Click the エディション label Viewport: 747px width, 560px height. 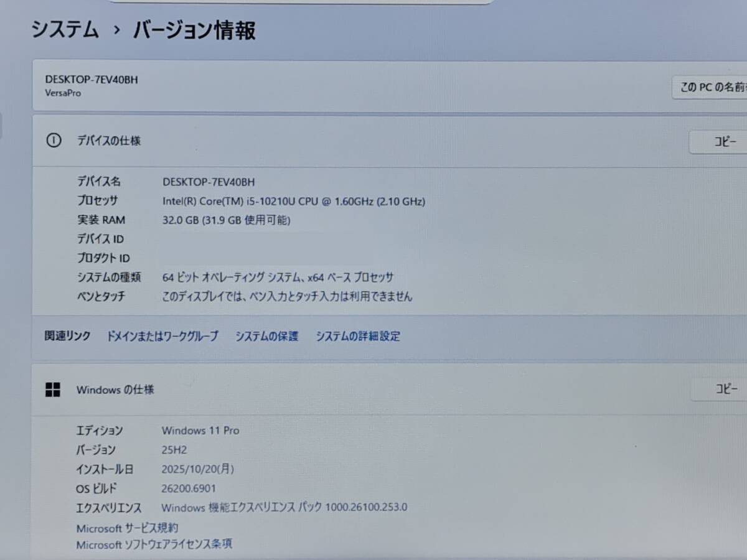(x=100, y=431)
